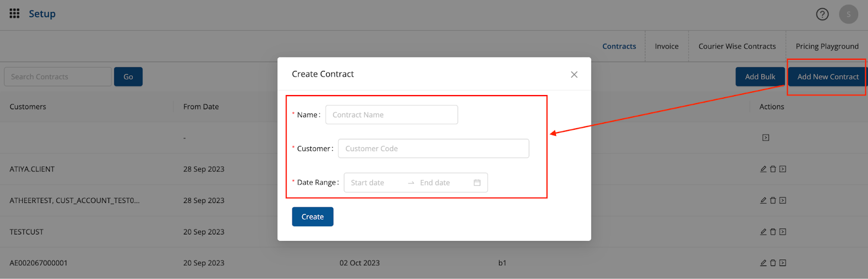Click trash icon for ATHEERTEST contract row

pyautogui.click(x=773, y=201)
